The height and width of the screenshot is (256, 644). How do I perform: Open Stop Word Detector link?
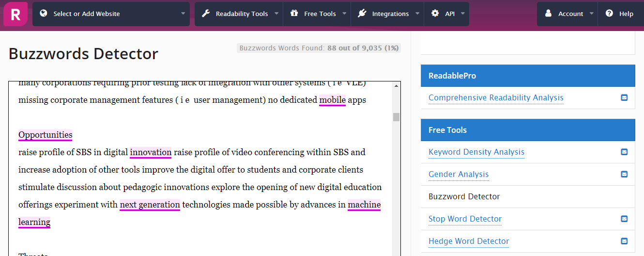tap(465, 219)
